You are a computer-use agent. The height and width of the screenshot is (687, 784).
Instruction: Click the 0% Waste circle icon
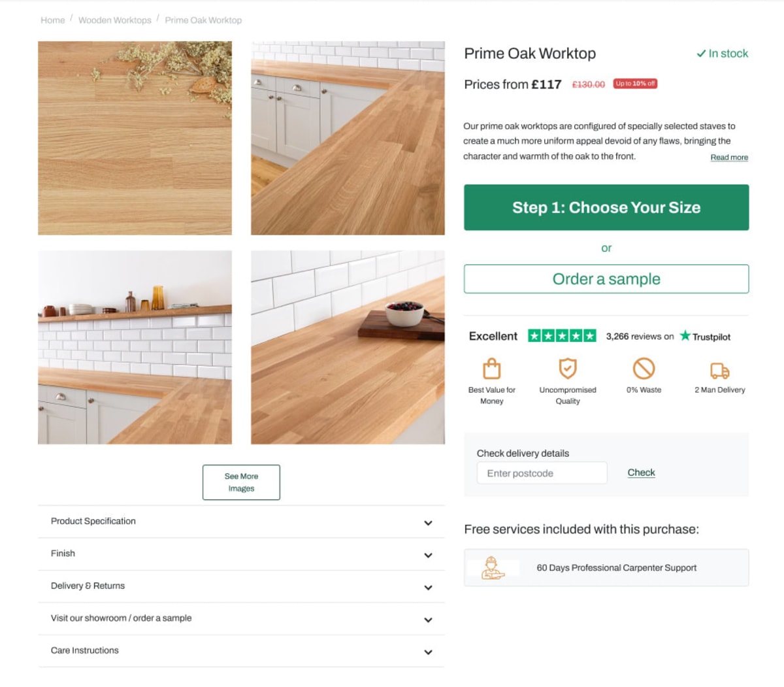(644, 369)
